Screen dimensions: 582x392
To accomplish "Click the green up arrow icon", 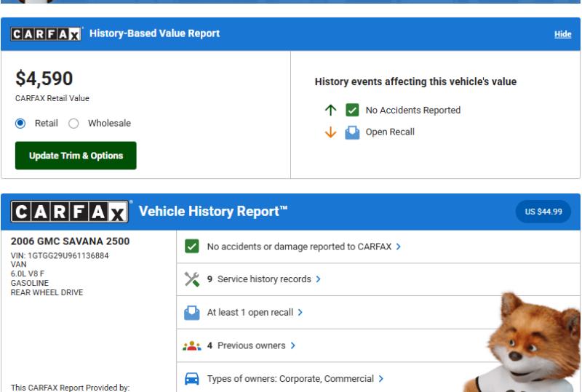I will tap(331, 111).
